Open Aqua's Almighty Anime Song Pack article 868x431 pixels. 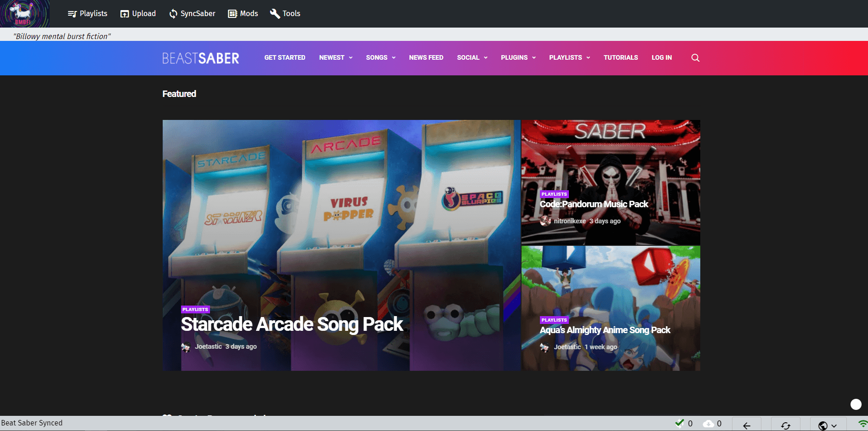click(605, 330)
